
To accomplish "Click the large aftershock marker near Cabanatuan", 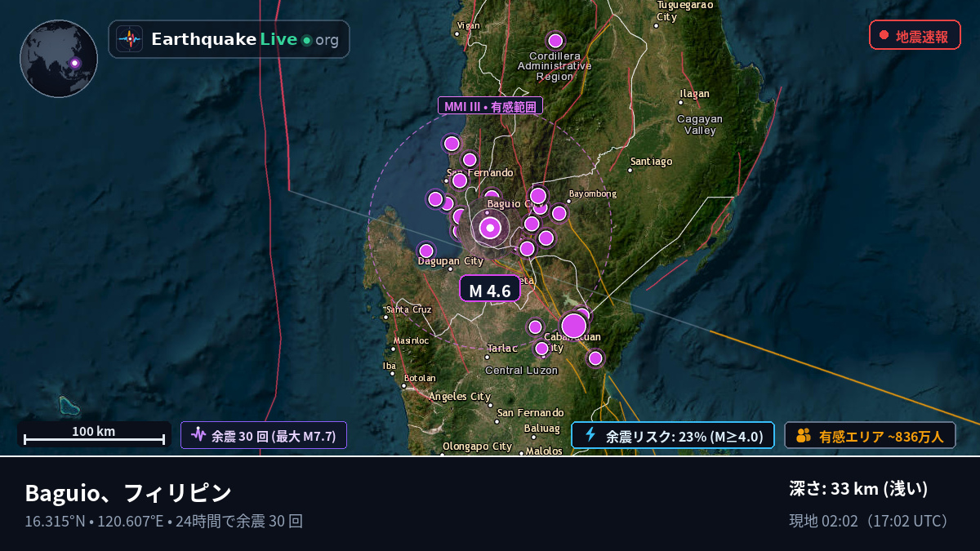I will point(574,326).
